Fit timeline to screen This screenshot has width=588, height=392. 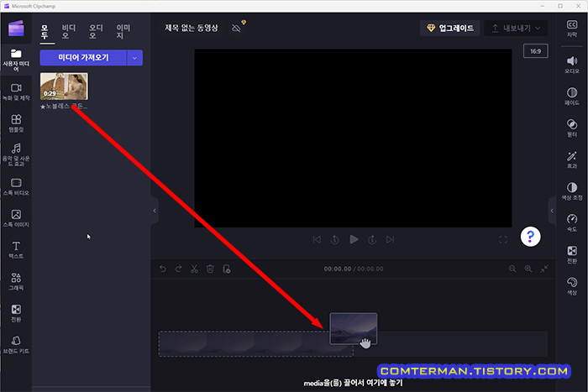[x=544, y=269]
